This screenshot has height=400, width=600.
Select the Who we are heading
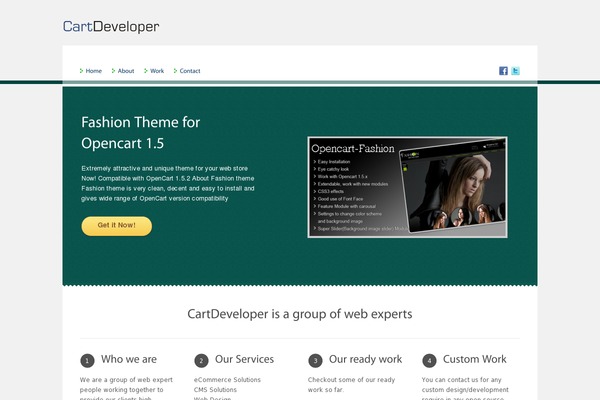(129, 359)
